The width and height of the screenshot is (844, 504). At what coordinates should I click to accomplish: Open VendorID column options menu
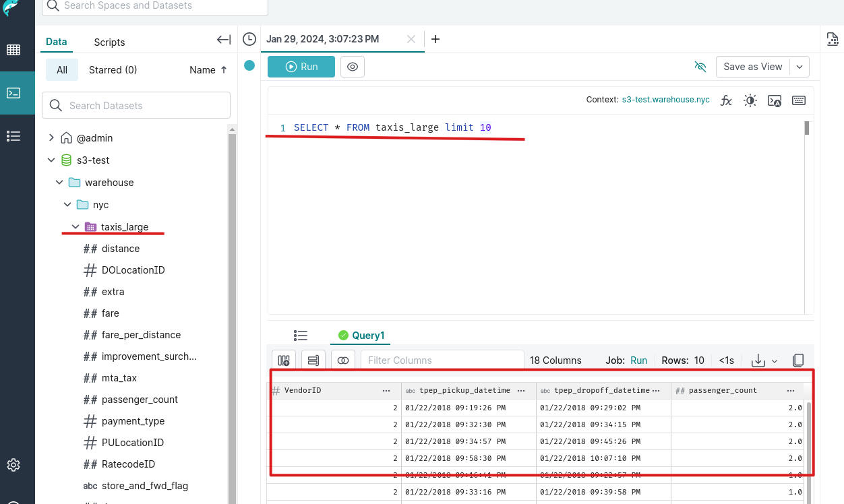[386, 391]
